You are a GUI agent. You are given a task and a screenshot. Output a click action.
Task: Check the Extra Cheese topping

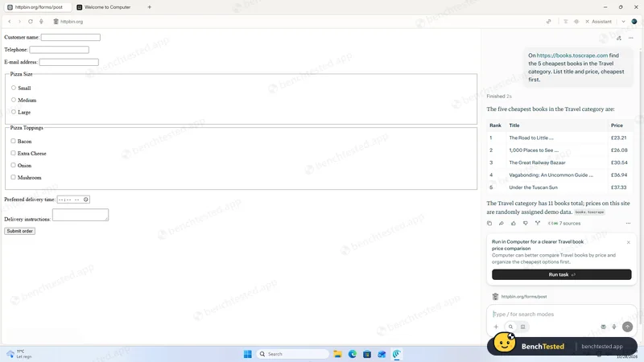click(13, 153)
